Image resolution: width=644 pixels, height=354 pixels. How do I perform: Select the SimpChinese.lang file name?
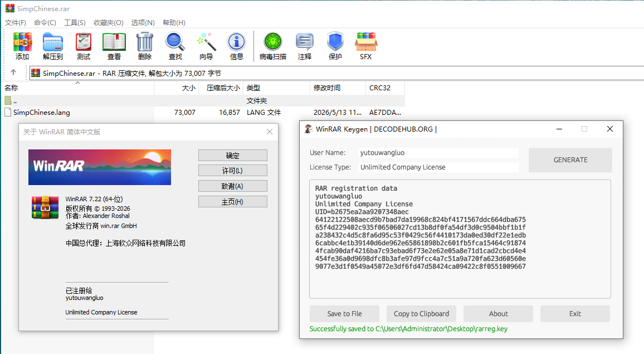coord(41,112)
